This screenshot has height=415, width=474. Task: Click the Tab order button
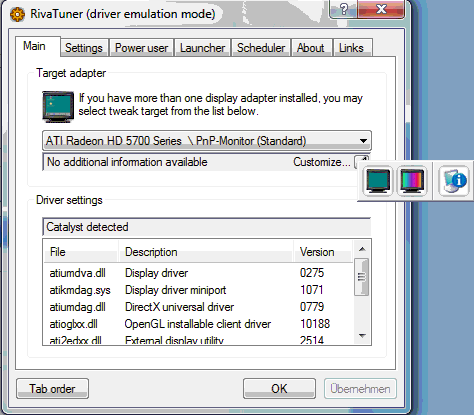coord(52,389)
